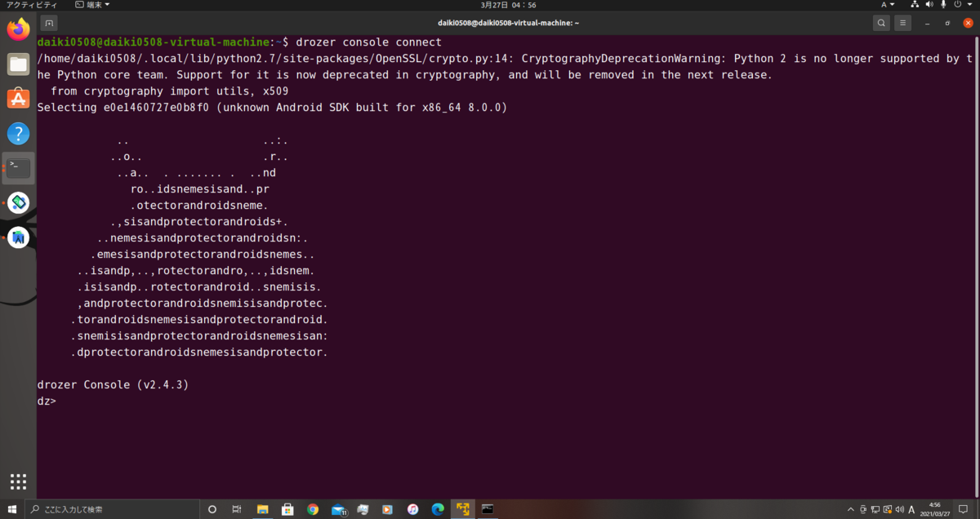Open Microsoft Edge on the taskbar
This screenshot has height=519, width=980.
pyautogui.click(x=438, y=509)
